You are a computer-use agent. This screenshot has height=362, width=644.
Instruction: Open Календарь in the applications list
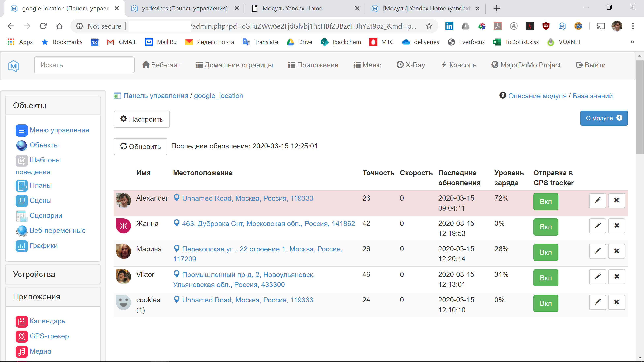tap(47, 321)
